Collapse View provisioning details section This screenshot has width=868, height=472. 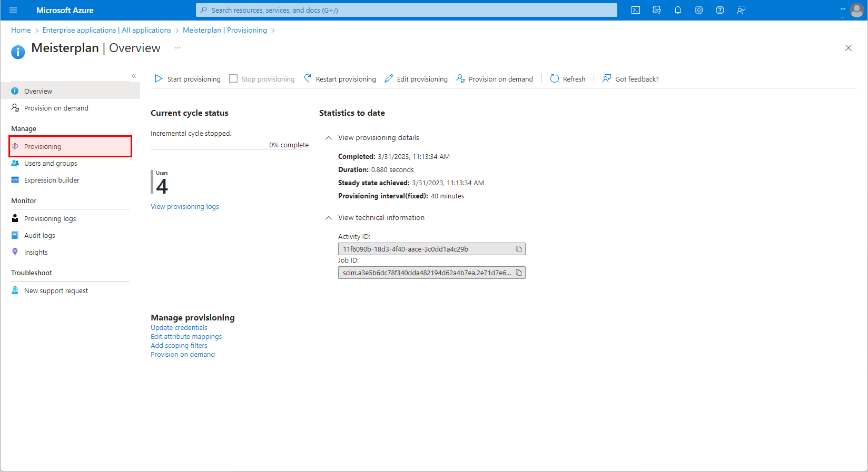pyautogui.click(x=329, y=138)
